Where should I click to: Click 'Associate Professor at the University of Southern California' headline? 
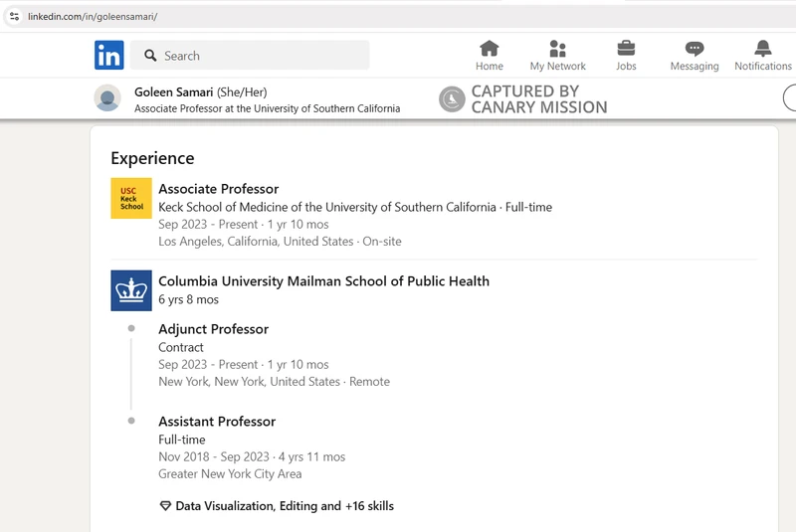[267, 108]
